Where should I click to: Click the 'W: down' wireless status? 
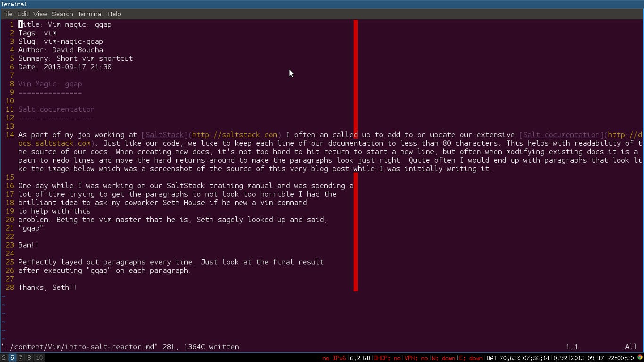point(443,358)
